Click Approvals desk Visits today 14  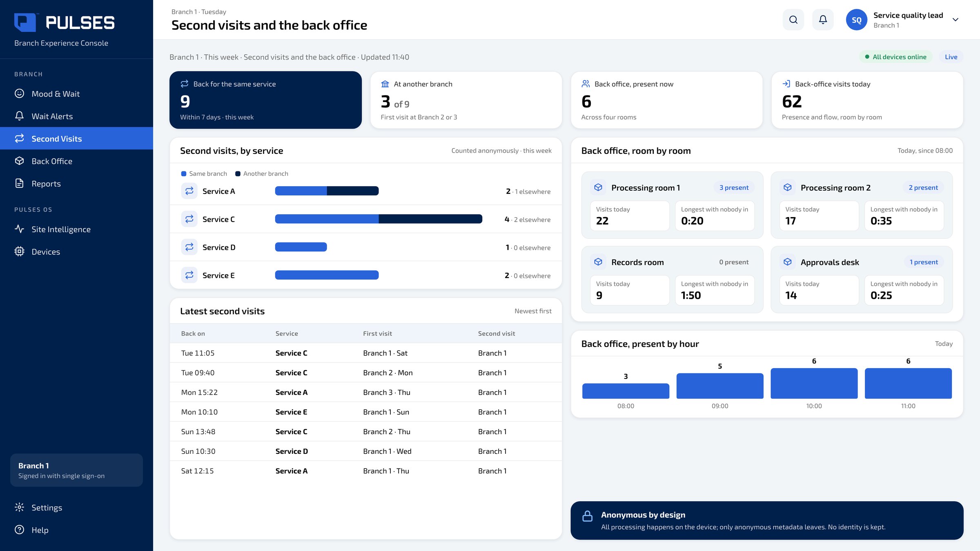tap(819, 290)
